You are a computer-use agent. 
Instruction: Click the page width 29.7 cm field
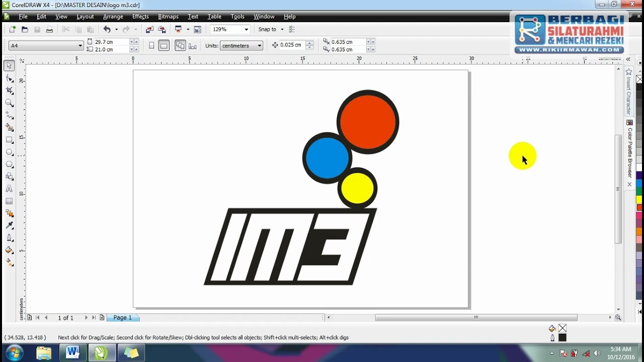click(111, 42)
